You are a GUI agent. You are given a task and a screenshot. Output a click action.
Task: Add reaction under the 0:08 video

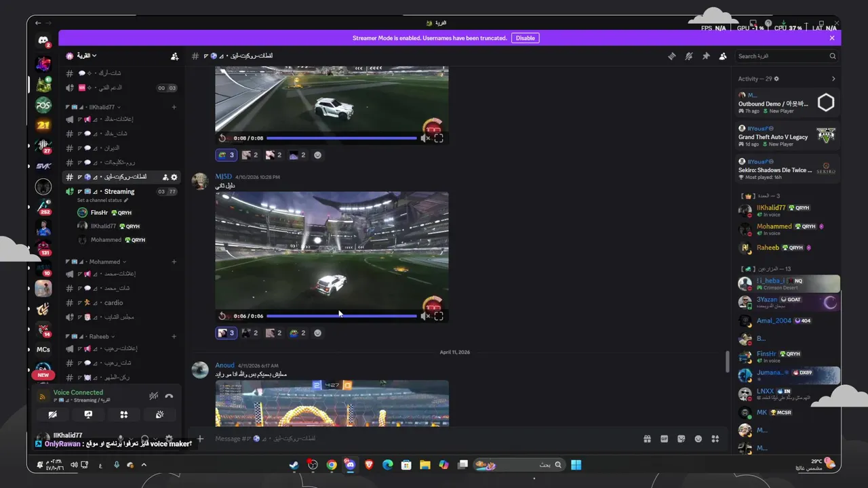318,155
